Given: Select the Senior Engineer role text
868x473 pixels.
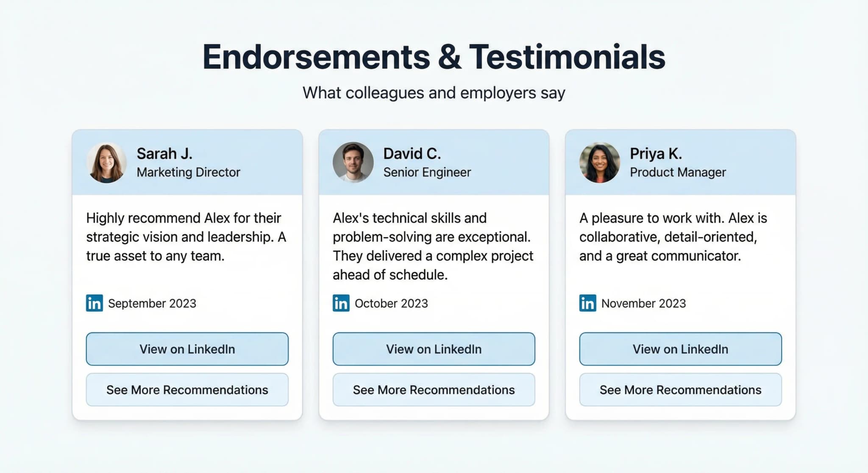Looking at the screenshot, I should 427,172.
